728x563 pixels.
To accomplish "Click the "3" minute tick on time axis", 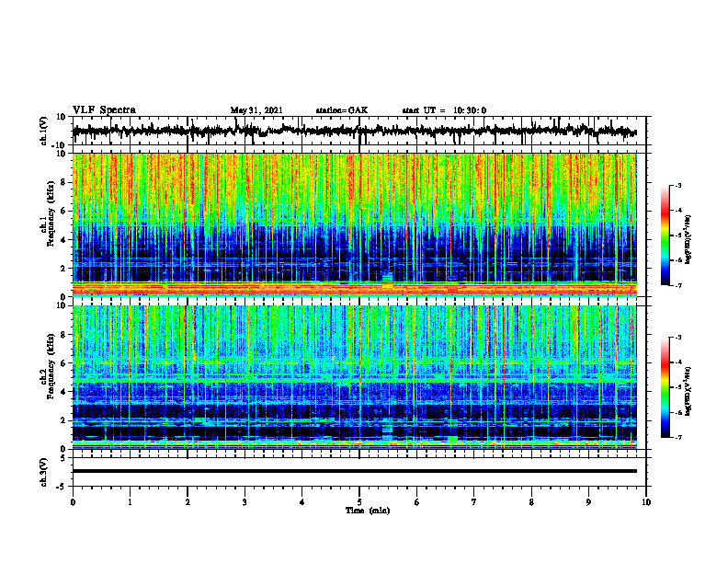I will point(245,502).
